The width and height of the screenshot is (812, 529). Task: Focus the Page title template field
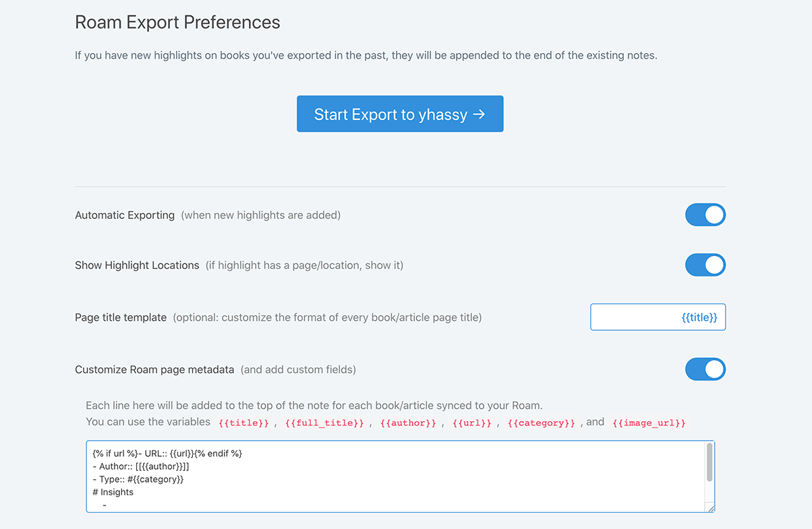658,317
